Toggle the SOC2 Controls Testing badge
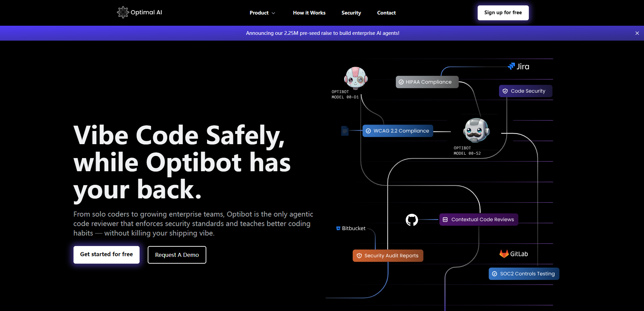This screenshot has height=311, width=644. (x=524, y=273)
